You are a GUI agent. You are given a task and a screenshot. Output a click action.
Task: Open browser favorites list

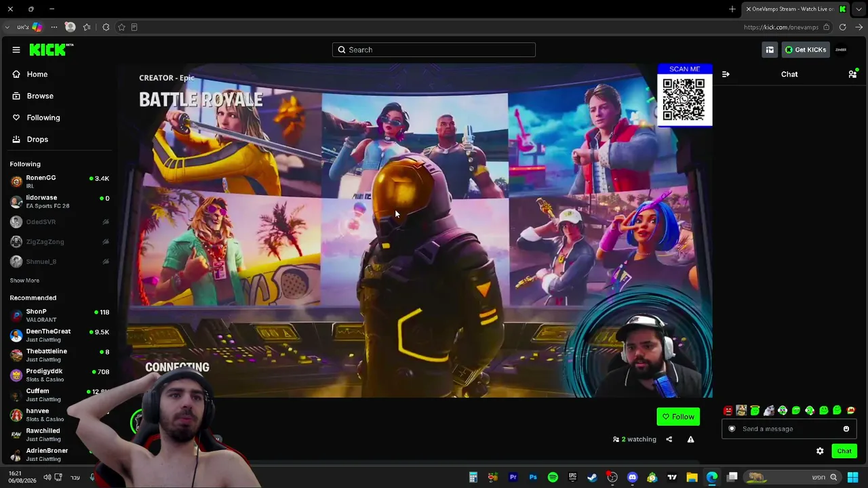pos(87,27)
